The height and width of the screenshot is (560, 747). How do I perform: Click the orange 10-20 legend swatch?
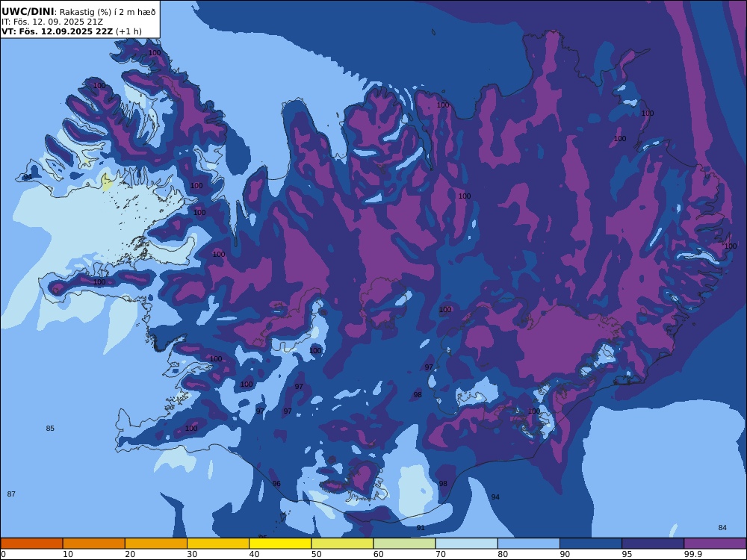point(94,544)
